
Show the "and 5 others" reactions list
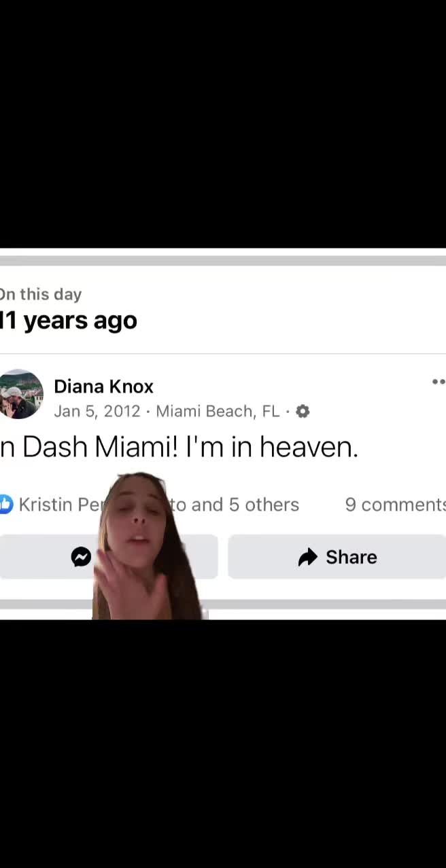(245, 505)
